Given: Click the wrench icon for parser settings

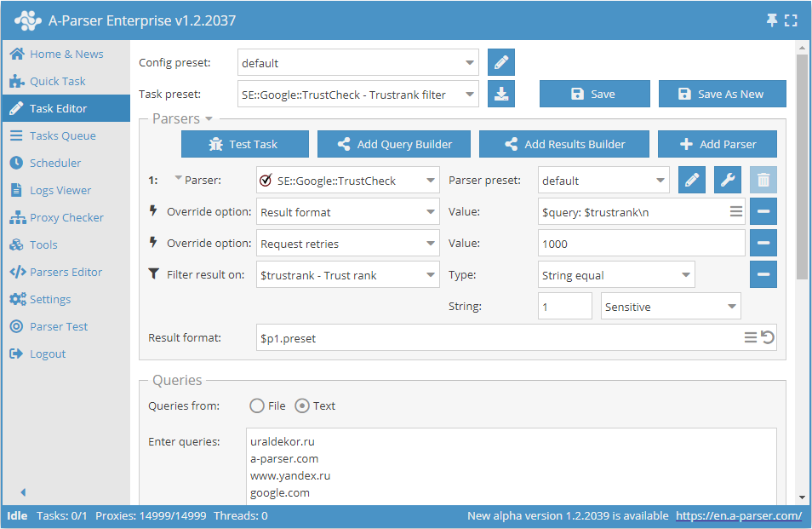Looking at the screenshot, I should click(x=728, y=181).
